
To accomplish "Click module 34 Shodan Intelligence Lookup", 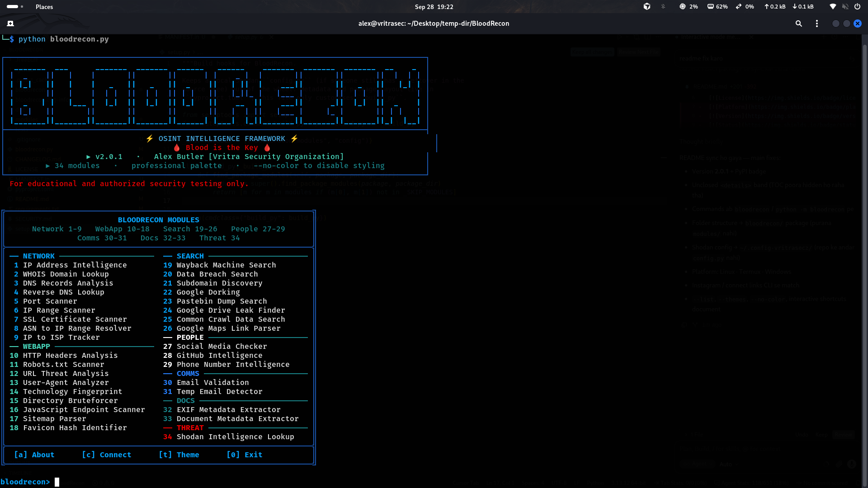I will pos(229,437).
